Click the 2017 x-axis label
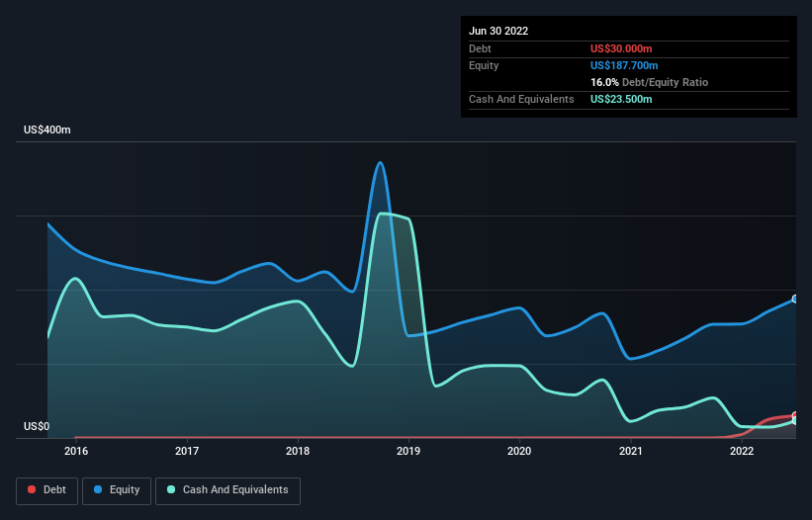 pos(187,451)
